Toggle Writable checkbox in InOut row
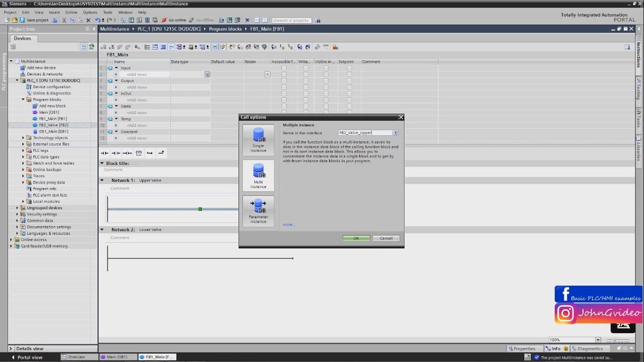This screenshot has width=644, height=362. tap(305, 94)
